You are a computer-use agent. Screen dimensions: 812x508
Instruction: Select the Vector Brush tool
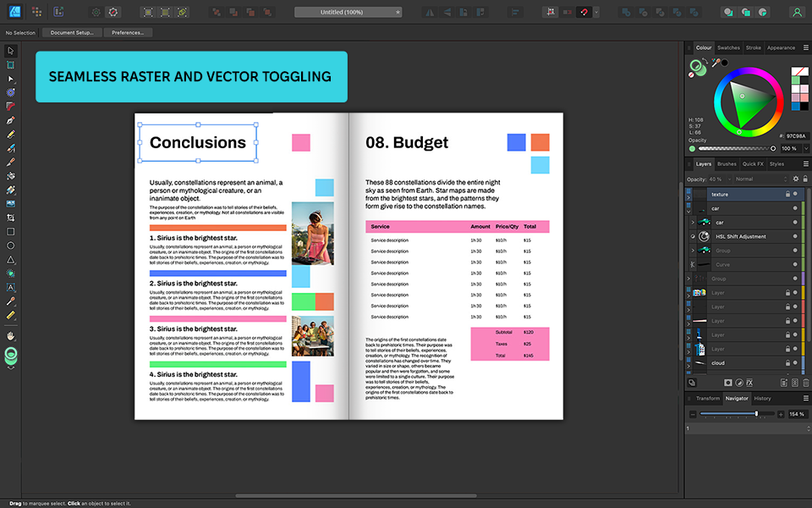[x=10, y=148]
